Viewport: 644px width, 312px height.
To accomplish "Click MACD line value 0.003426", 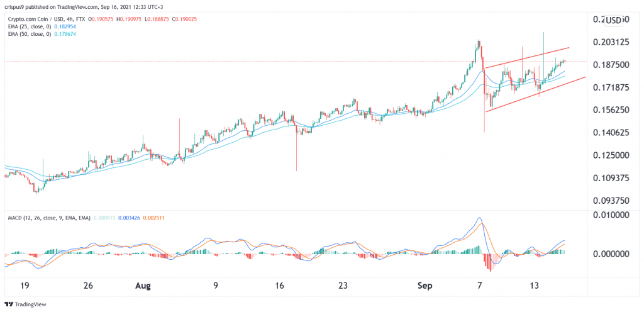I will (129, 220).
